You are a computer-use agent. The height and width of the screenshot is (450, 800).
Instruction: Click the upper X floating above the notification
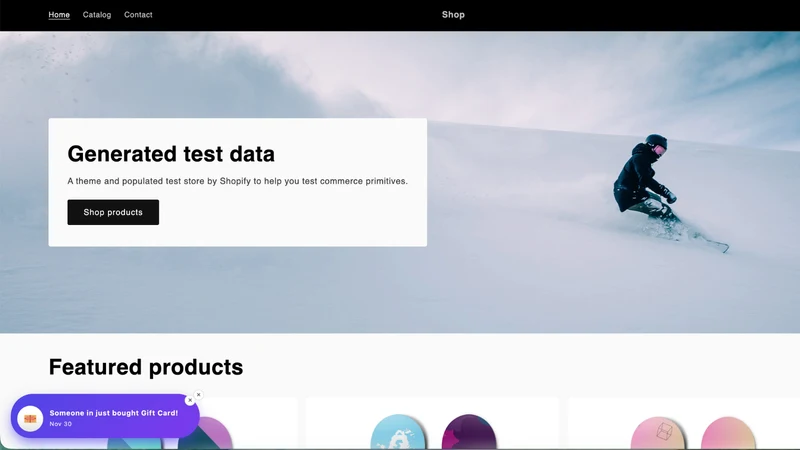click(198, 394)
